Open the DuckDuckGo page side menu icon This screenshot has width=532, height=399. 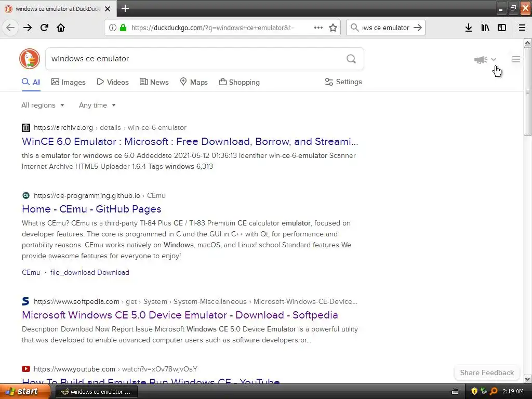pos(516,59)
